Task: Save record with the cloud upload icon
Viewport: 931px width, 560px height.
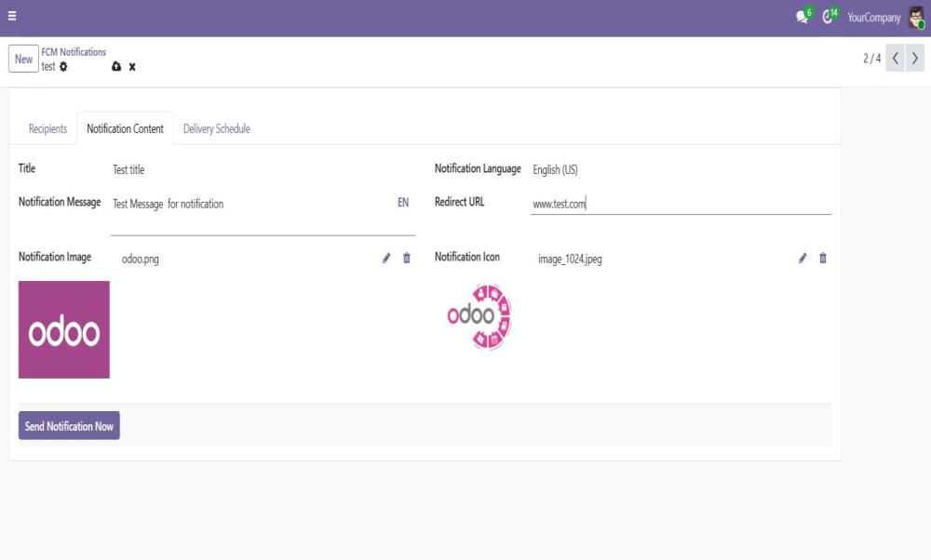Action: coord(116,67)
